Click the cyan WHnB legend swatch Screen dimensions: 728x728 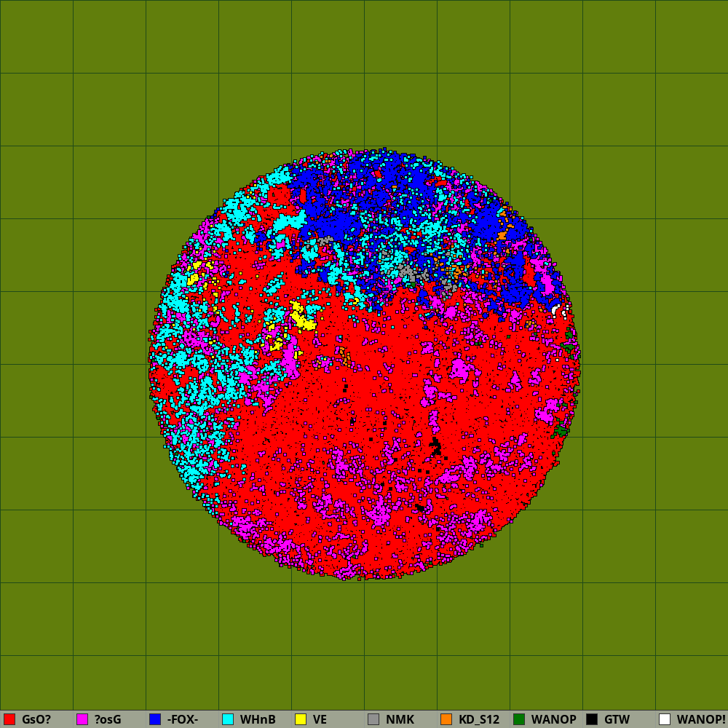228,719
